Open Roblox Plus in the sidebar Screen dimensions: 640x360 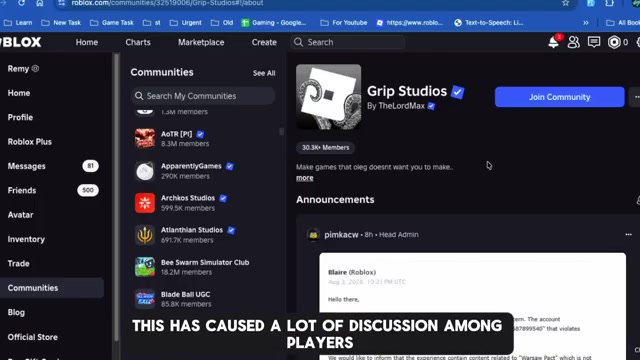click(30, 142)
